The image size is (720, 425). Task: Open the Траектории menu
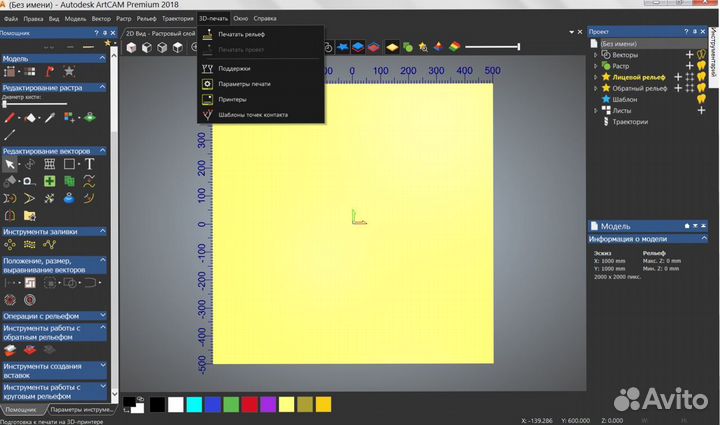178,19
